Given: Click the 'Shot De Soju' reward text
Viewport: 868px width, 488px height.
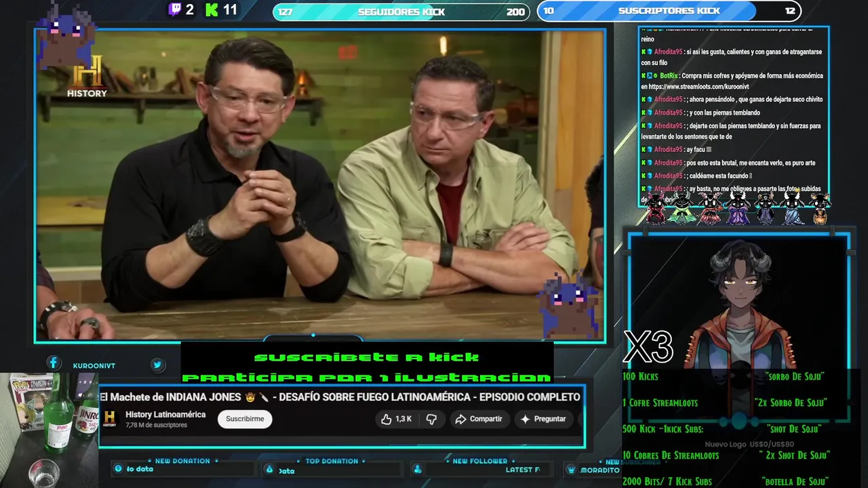Looking at the screenshot, I should pos(794,429).
